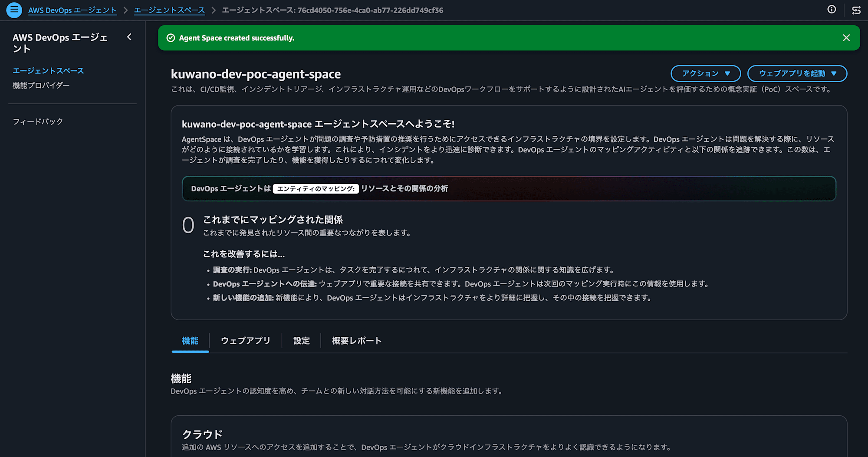
Task: Click the エージェントスペースへようこそ welcome heading
Action: point(318,124)
